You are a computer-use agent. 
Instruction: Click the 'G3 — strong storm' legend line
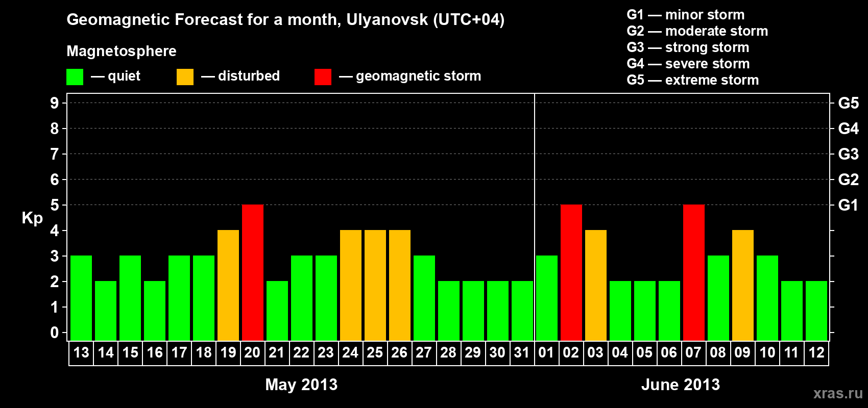(x=688, y=47)
